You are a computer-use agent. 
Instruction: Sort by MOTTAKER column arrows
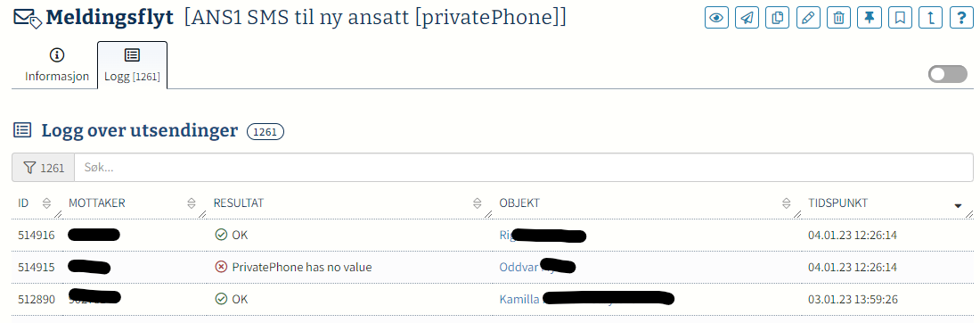[x=192, y=203]
